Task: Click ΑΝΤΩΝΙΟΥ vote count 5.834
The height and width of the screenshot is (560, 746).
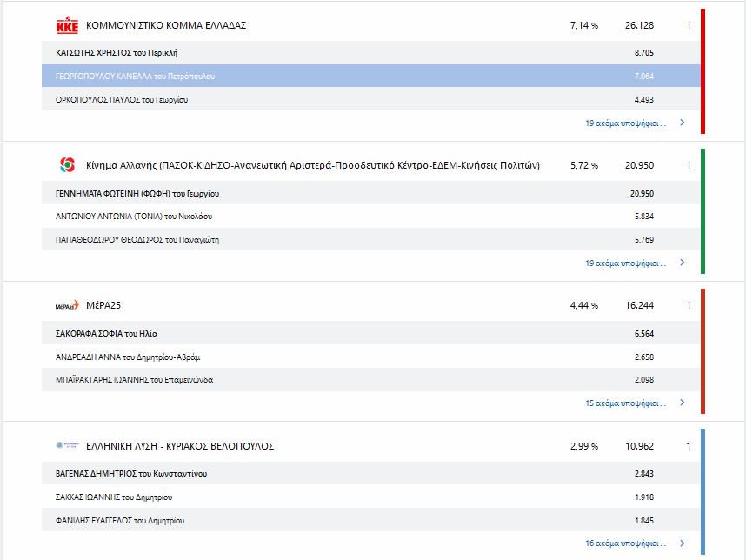Action: 644,217
